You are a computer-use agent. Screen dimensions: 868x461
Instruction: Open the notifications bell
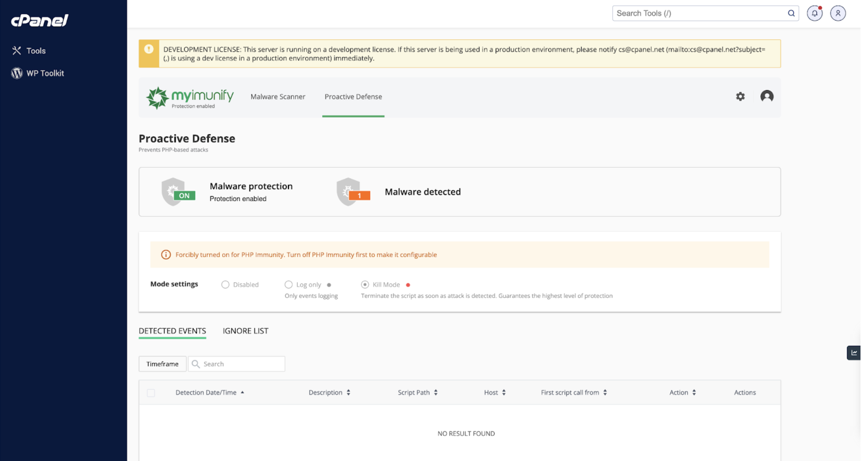(814, 13)
